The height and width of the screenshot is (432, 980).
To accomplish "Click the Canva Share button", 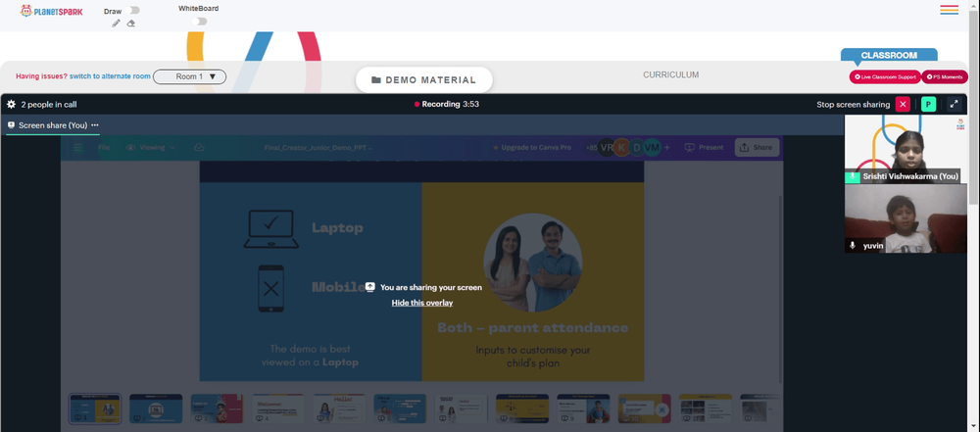I will (757, 148).
